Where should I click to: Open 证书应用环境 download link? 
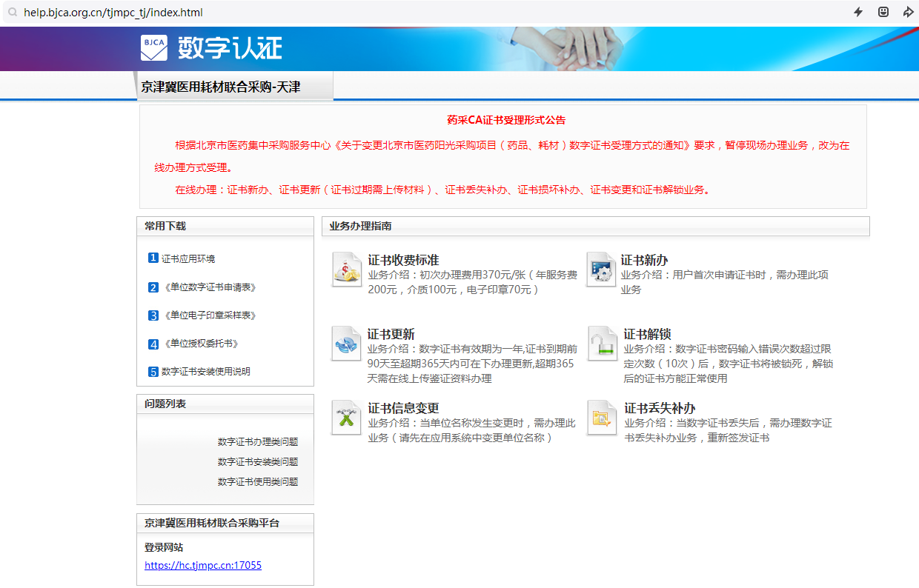coord(188,259)
